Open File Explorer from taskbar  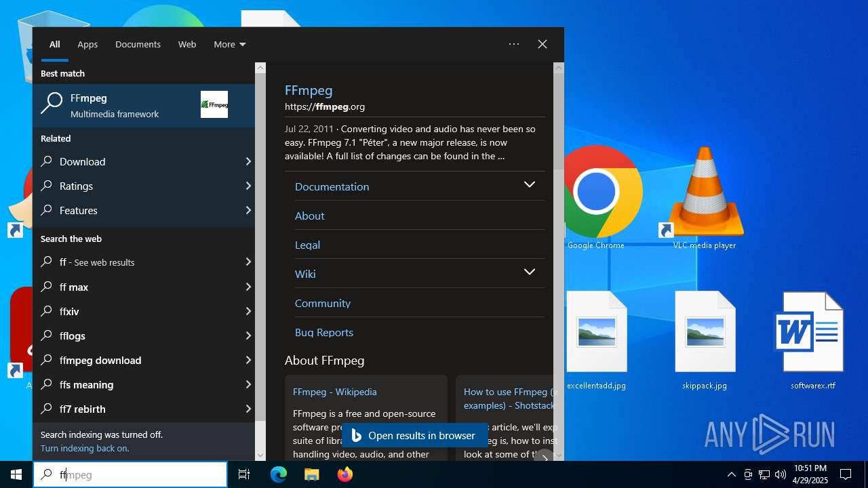pyautogui.click(x=311, y=474)
